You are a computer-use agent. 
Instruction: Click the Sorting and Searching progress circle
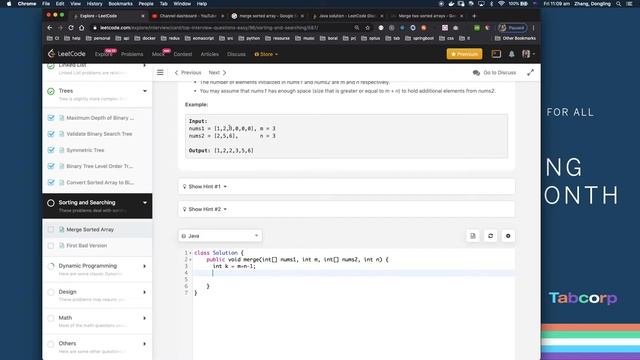point(51,202)
